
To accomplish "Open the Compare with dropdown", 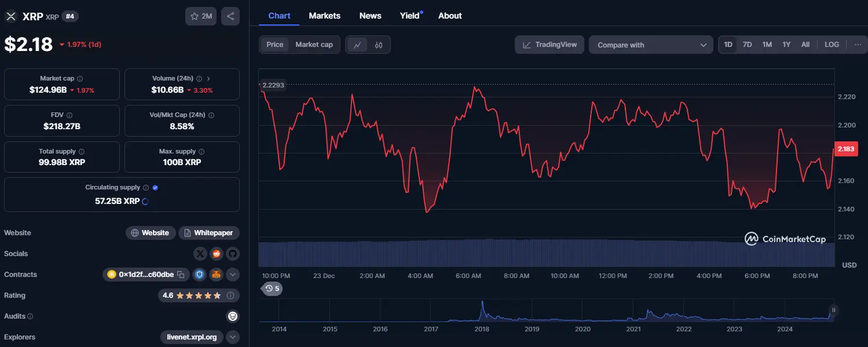I will tap(651, 45).
